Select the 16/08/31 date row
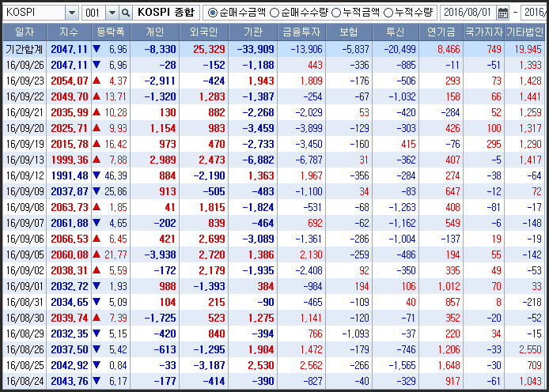 click(274, 302)
